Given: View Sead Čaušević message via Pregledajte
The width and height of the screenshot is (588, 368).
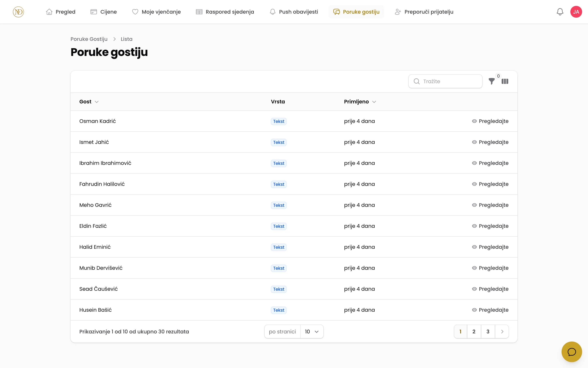Looking at the screenshot, I should point(490,289).
